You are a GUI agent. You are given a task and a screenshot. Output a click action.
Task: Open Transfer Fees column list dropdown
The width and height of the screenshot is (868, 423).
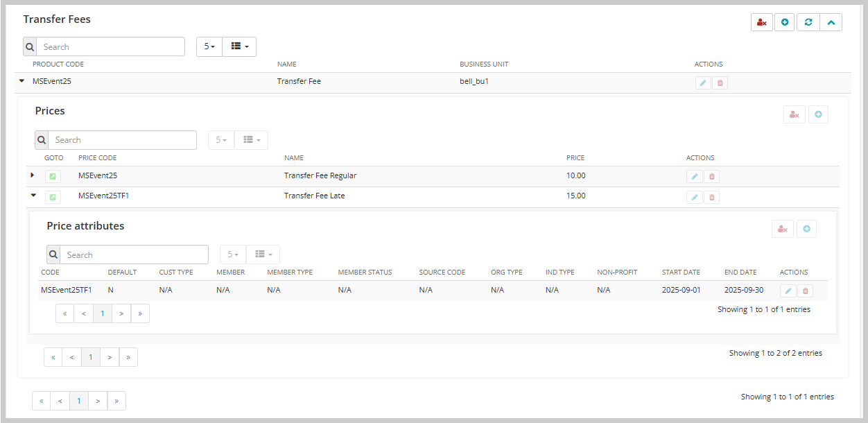[239, 46]
